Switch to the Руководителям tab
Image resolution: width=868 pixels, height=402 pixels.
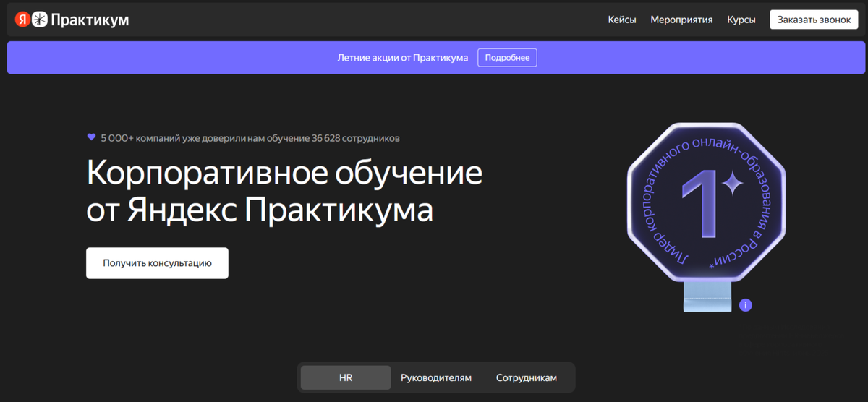436,377
